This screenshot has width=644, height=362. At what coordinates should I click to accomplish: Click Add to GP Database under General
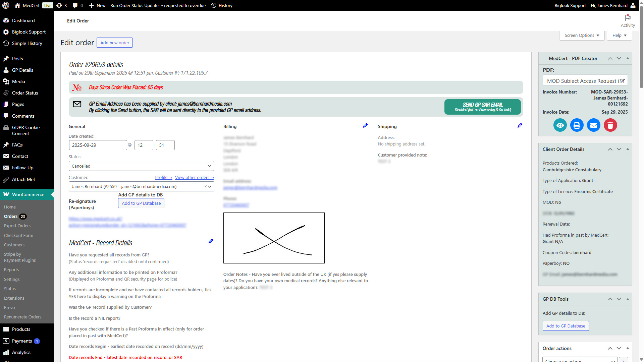[x=141, y=203]
